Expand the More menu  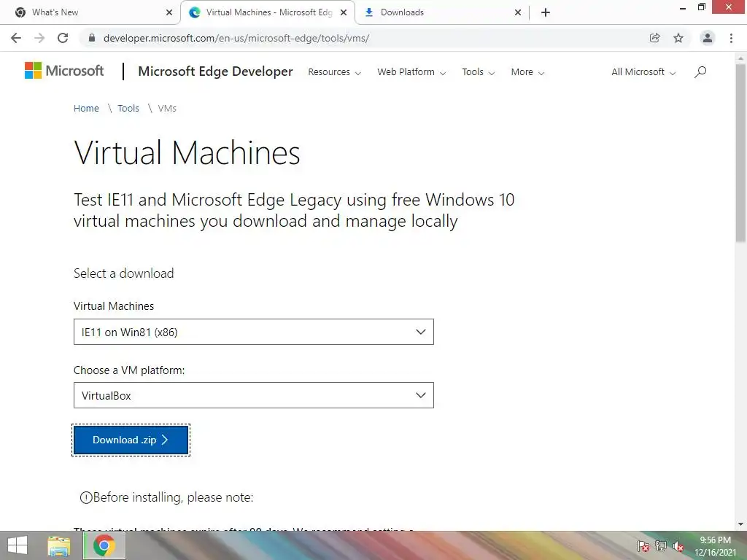527,72
